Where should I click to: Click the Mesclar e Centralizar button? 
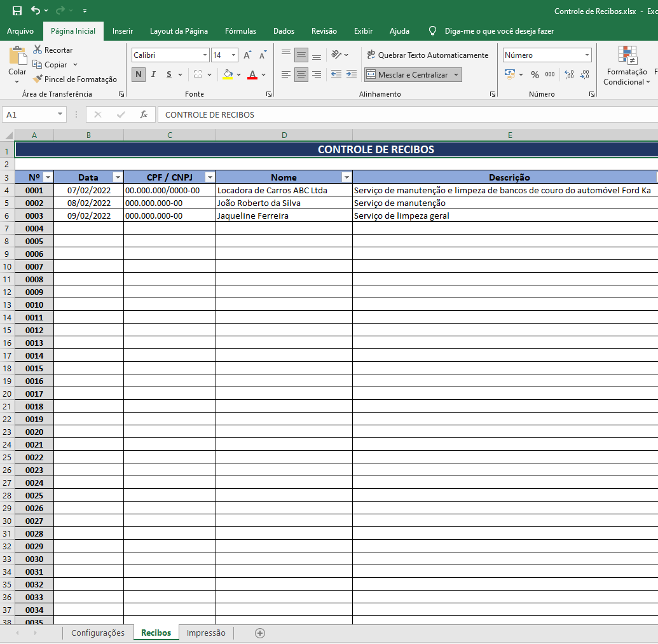point(408,75)
